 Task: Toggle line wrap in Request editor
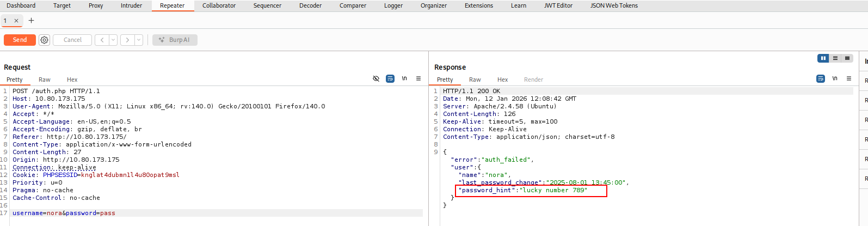[390, 78]
